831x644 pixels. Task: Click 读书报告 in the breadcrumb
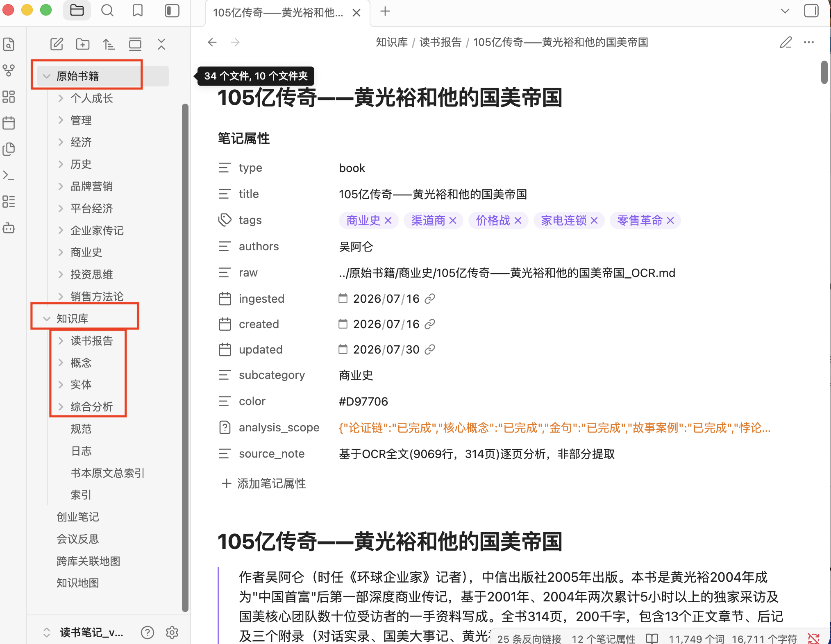click(x=440, y=42)
